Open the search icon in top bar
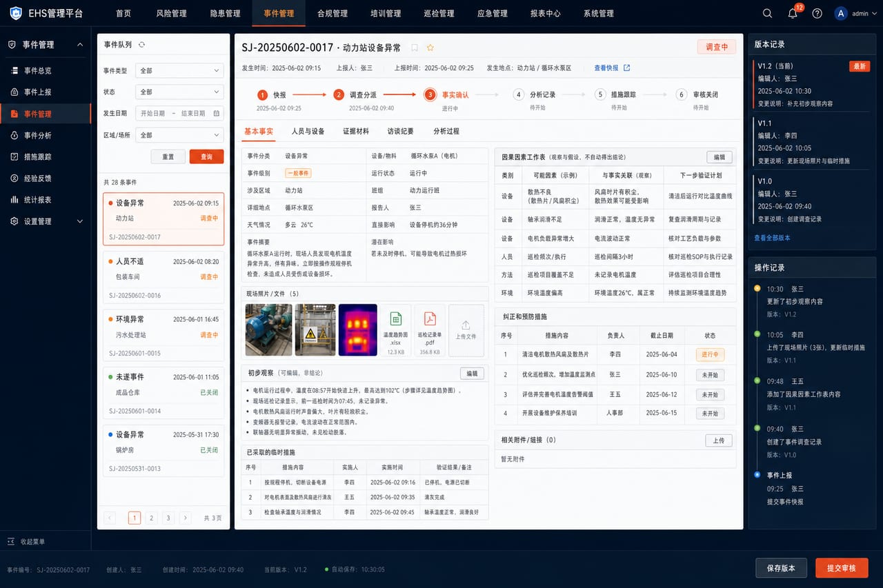This screenshot has width=883, height=588. pos(767,13)
